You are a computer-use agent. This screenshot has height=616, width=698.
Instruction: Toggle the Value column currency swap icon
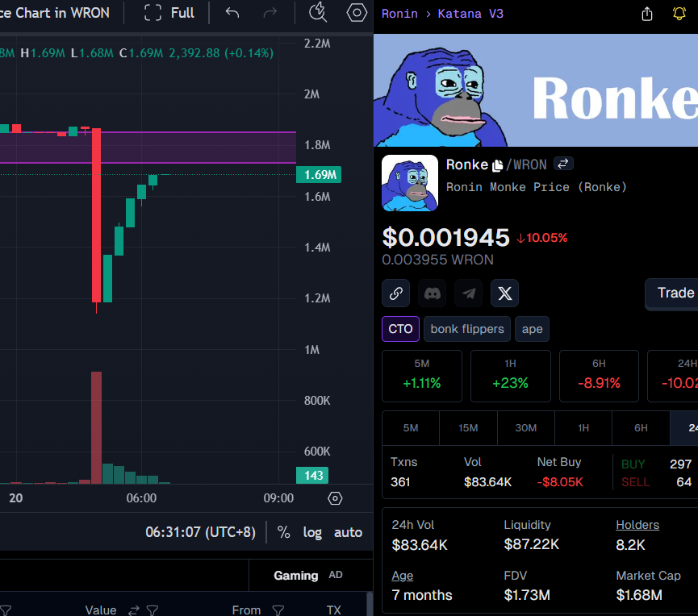click(x=134, y=610)
